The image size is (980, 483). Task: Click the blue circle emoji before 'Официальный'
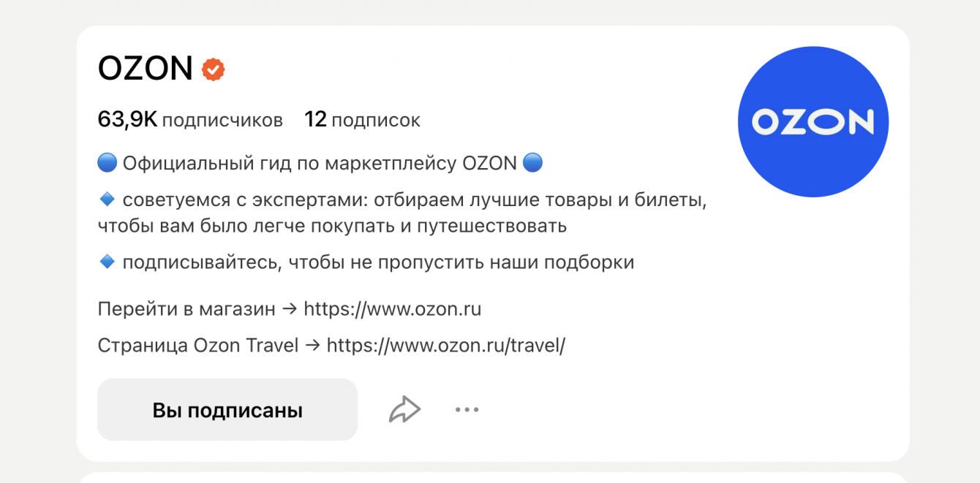(x=107, y=163)
